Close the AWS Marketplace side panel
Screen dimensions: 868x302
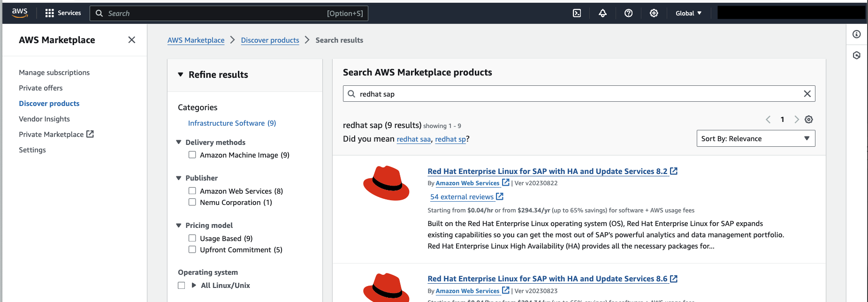click(x=132, y=40)
